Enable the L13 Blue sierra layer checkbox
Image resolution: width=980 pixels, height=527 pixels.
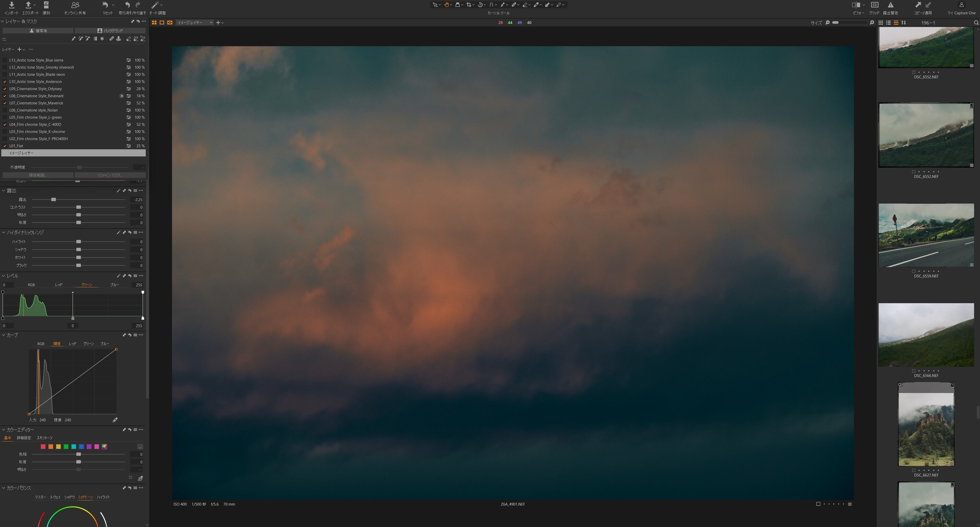[x=5, y=60]
